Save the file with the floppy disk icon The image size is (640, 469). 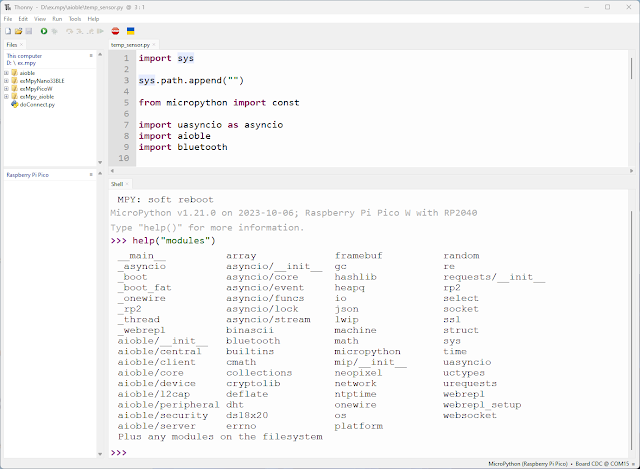[x=29, y=31]
